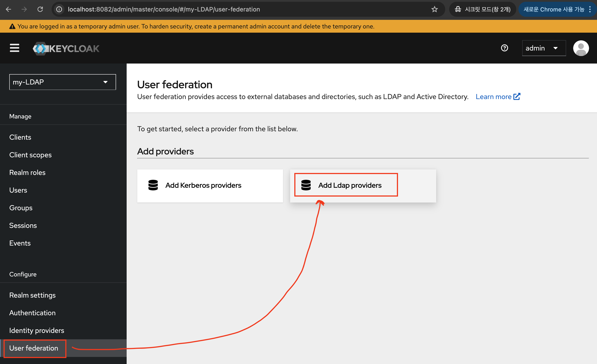Go back with browser back arrow
597x364 pixels.
pos(8,9)
